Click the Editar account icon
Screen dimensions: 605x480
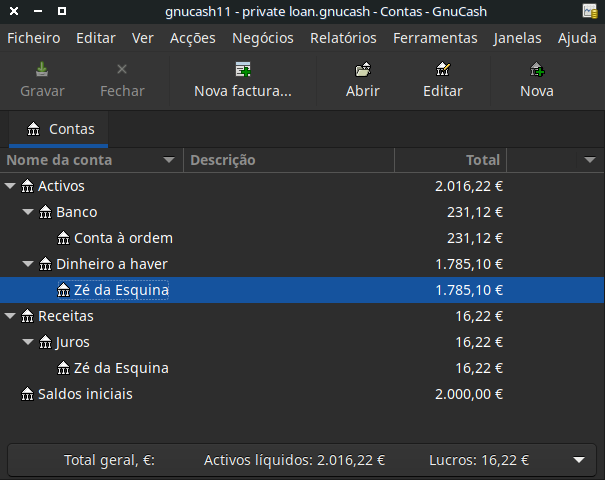point(442,70)
